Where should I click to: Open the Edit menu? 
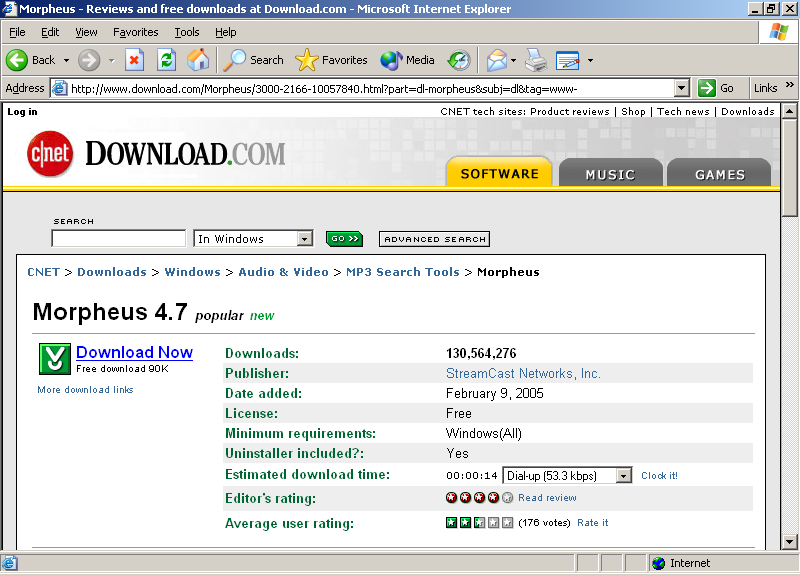pos(50,32)
